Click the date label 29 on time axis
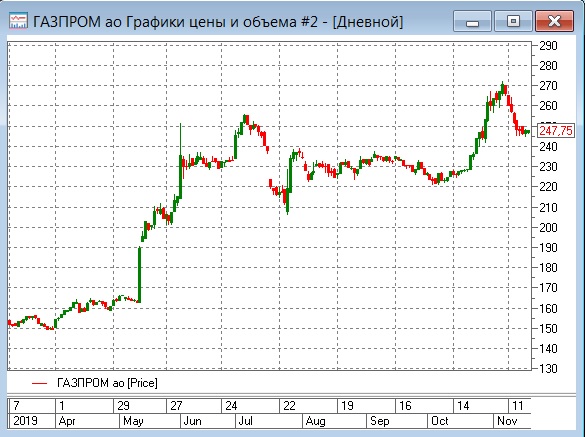Viewport: 585px width, 437px height. click(123, 406)
